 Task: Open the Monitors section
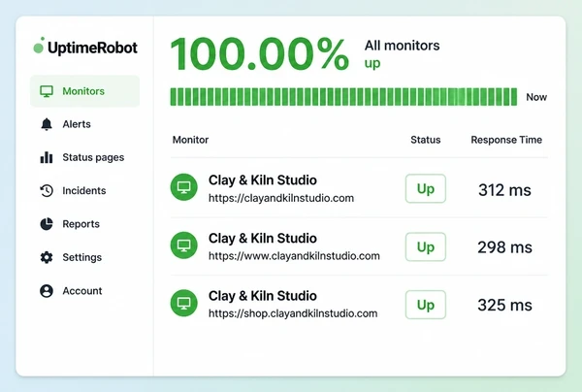pyautogui.click(x=85, y=91)
